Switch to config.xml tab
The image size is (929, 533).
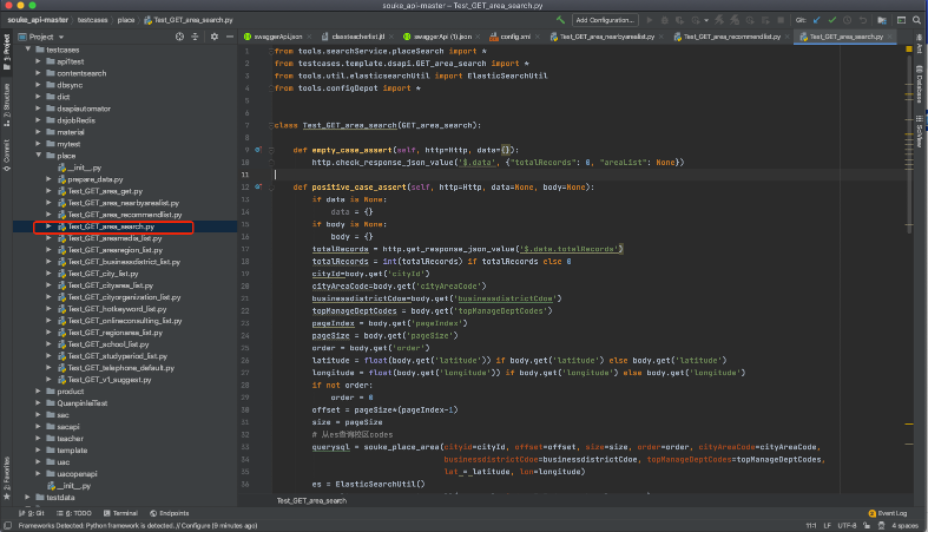pos(515,37)
